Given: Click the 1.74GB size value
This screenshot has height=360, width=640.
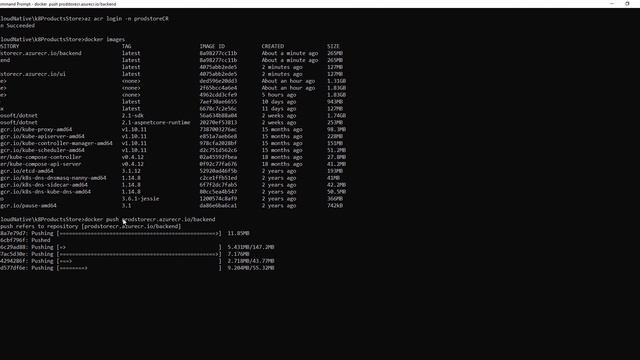Looking at the screenshot, I should tap(336, 116).
